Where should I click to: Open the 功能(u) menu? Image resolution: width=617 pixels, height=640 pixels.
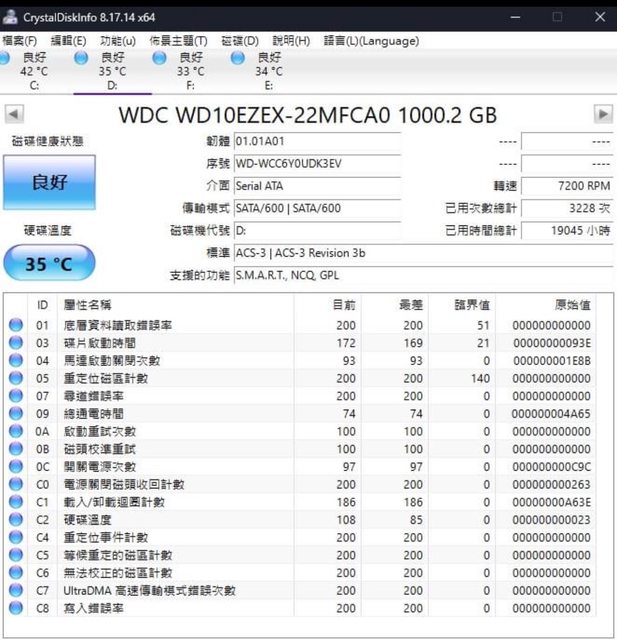point(118,41)
